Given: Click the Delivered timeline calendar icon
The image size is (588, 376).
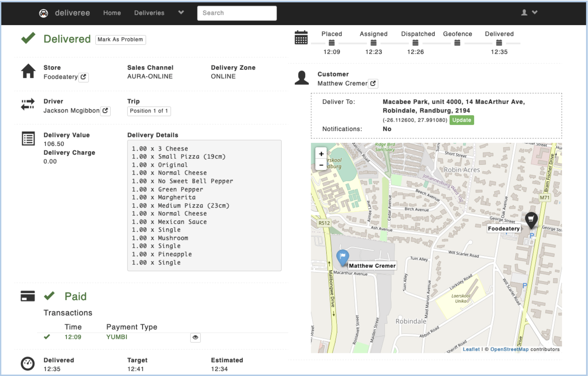Looking at the screenshot, I should click(x=499, y=43).
